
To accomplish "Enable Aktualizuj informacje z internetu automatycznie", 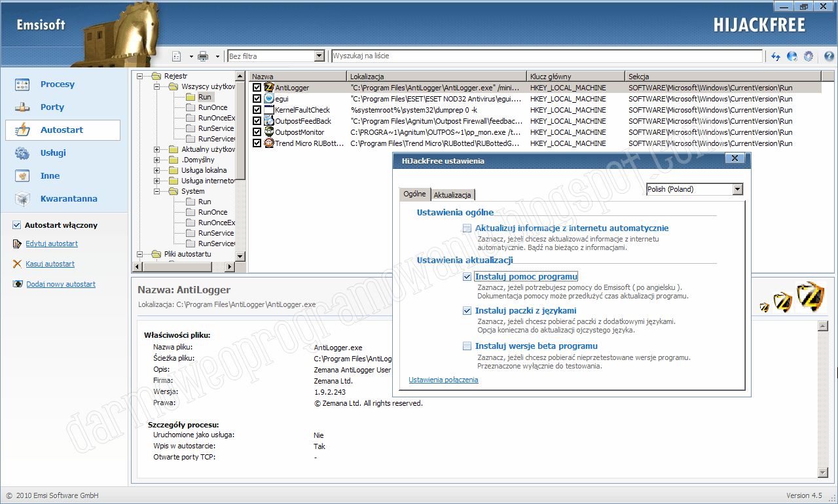I will tap(467, 228).
